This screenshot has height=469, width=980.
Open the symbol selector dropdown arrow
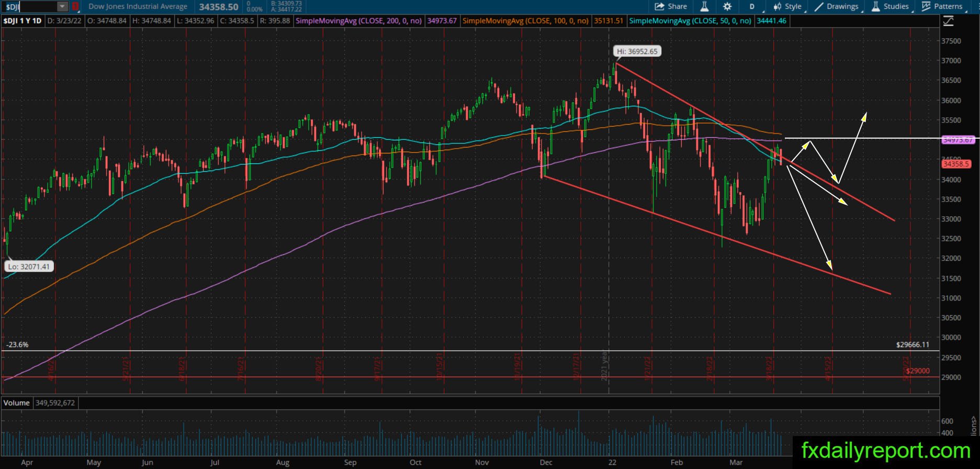point(62,7)
